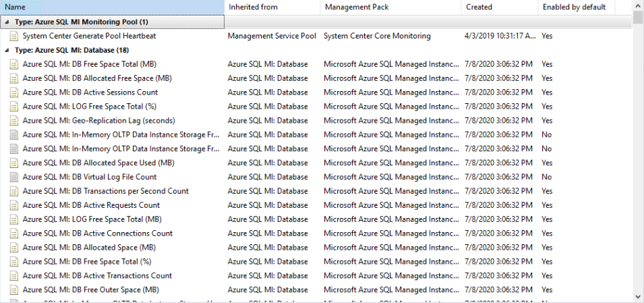This screenshot has height=303, width=644.
Task: Select the DB Virtual Log File Count rule name
Action: [x=90, y=177]
